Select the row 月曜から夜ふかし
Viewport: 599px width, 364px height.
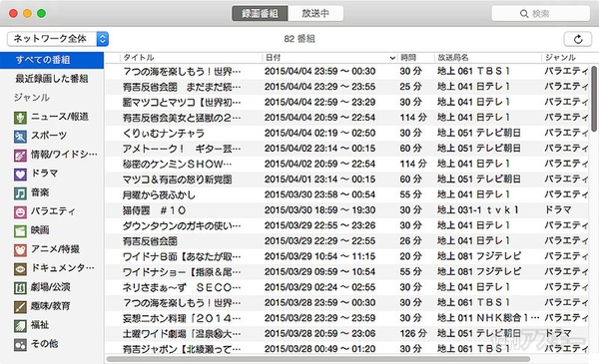pos(346,195)
